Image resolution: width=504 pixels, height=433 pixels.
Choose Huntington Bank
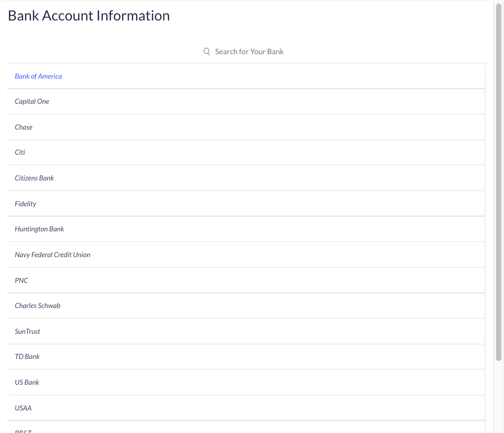tap(246, 229)
